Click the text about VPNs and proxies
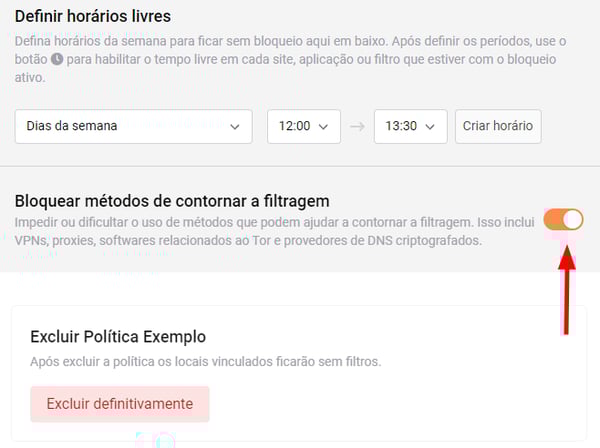The height and width of the screenshot is (448, 600). (x=275, y=231)
